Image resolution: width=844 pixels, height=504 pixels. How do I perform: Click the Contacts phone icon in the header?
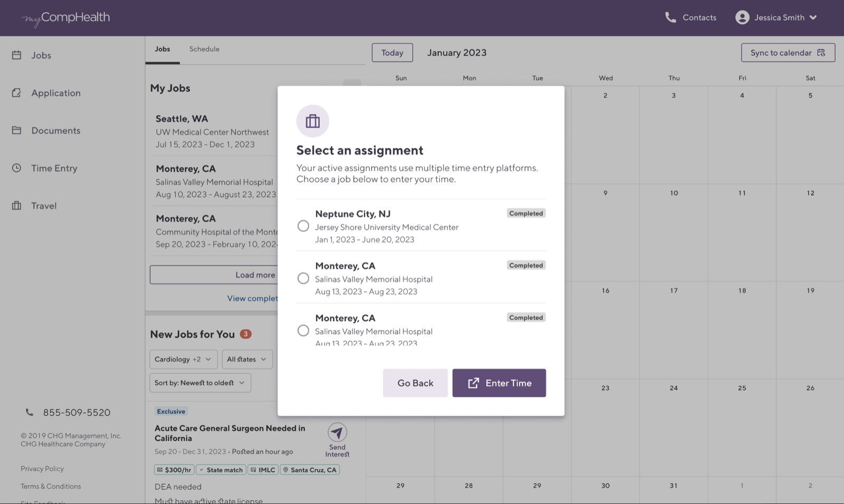[670, 17]
